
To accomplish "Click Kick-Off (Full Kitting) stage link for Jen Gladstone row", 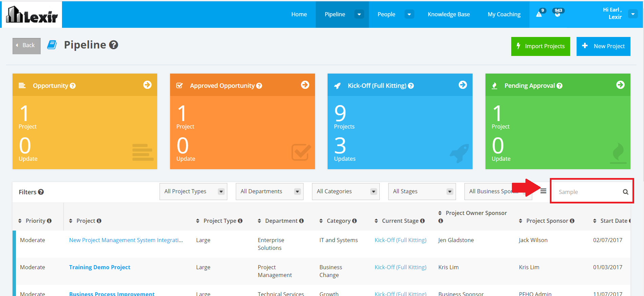I will tap(400, 240).
